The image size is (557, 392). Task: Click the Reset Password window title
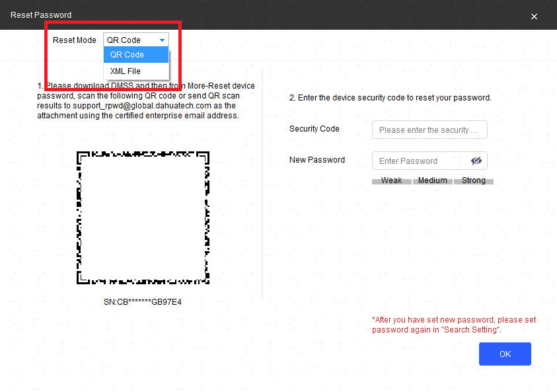[x=41, y=15]
